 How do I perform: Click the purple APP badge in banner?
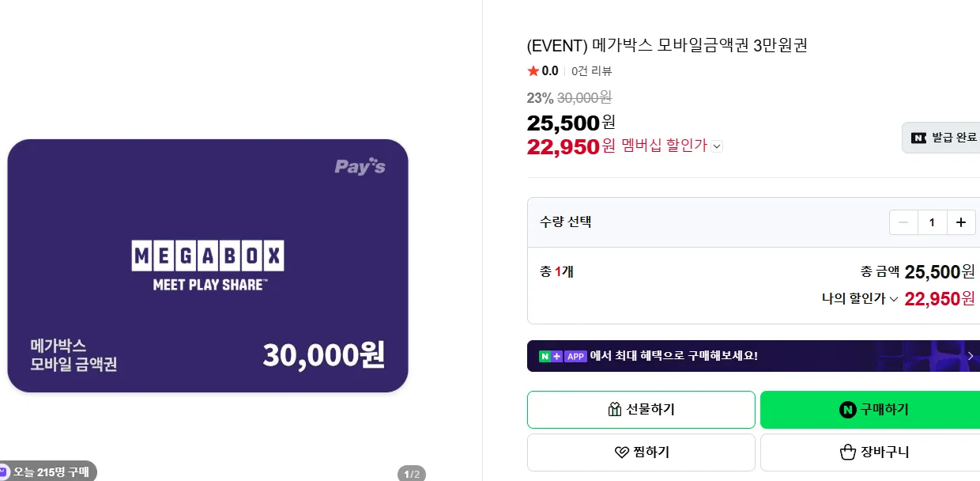point(575,356)
